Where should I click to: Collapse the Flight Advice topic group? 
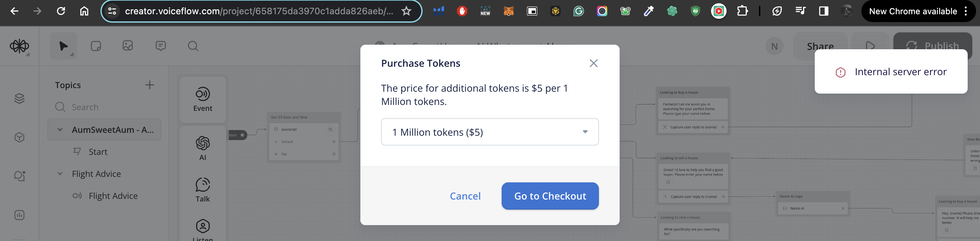tap(60, 174)
